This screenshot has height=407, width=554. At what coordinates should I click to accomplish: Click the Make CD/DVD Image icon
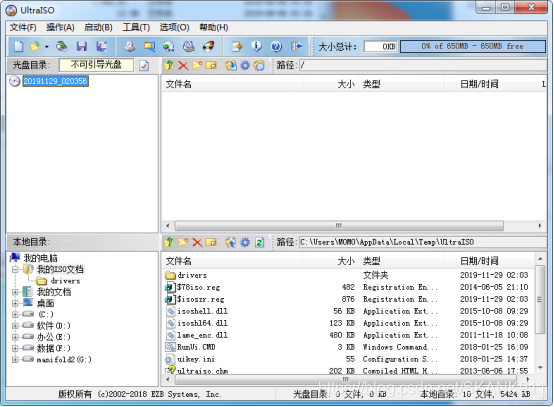(x=130, y=46)
